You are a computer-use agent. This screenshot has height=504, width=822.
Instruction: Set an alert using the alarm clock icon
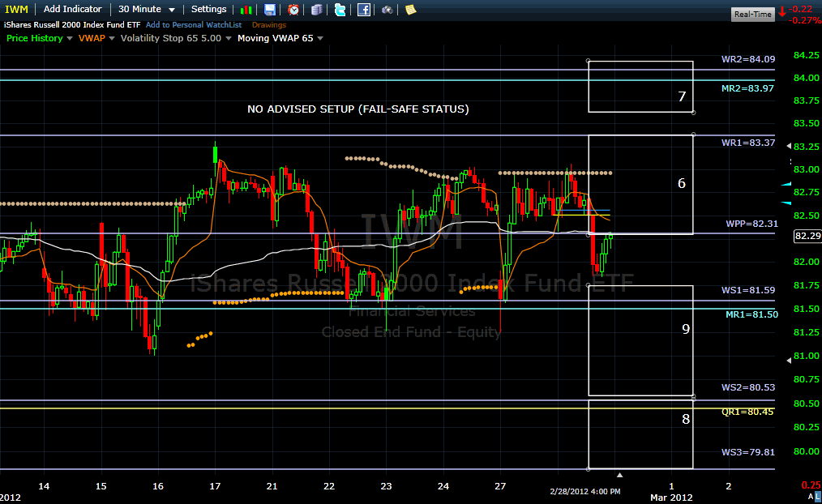click(293, 10)
